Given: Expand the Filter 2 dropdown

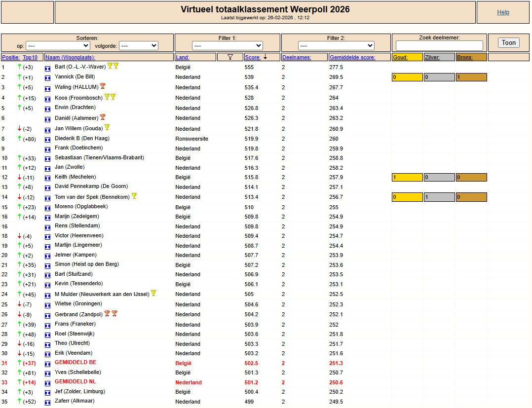Looking at the screenshot, I should pos(336,45).
